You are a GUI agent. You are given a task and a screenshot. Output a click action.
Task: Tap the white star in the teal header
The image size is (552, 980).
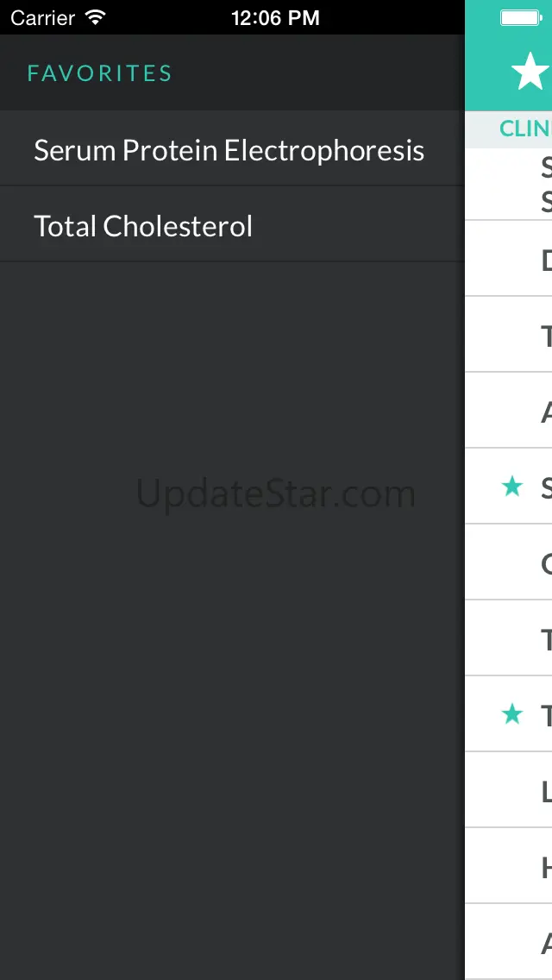pyautogui.click(x=529, y=72)
